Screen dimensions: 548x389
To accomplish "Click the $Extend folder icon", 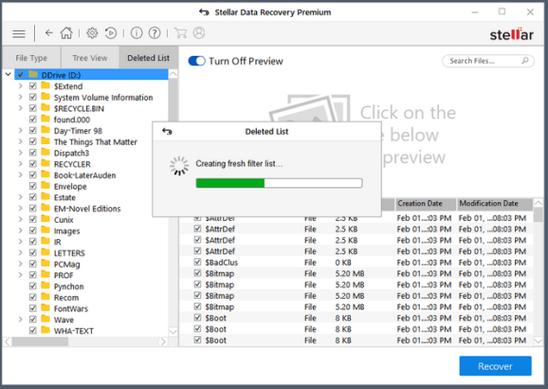I will click(x=45, y=86).
